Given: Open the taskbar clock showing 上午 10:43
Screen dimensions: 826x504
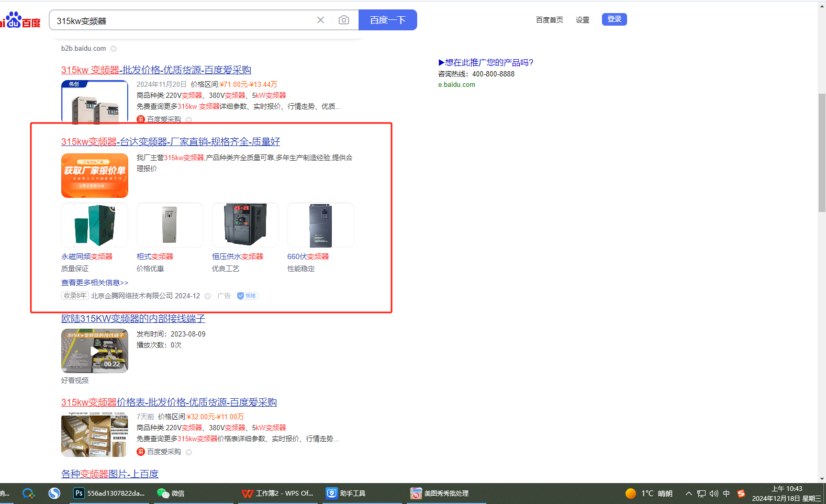Looking at the screenshot, I should 787,494.
